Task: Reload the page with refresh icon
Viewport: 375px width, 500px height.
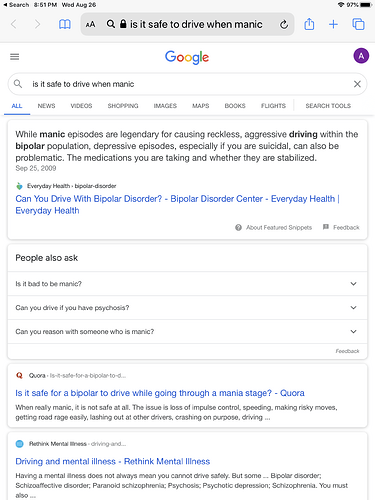Action: point(284,24)
